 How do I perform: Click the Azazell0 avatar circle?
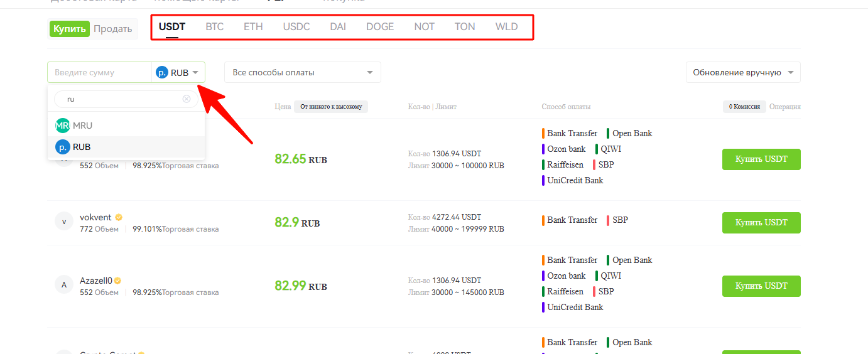64,285
